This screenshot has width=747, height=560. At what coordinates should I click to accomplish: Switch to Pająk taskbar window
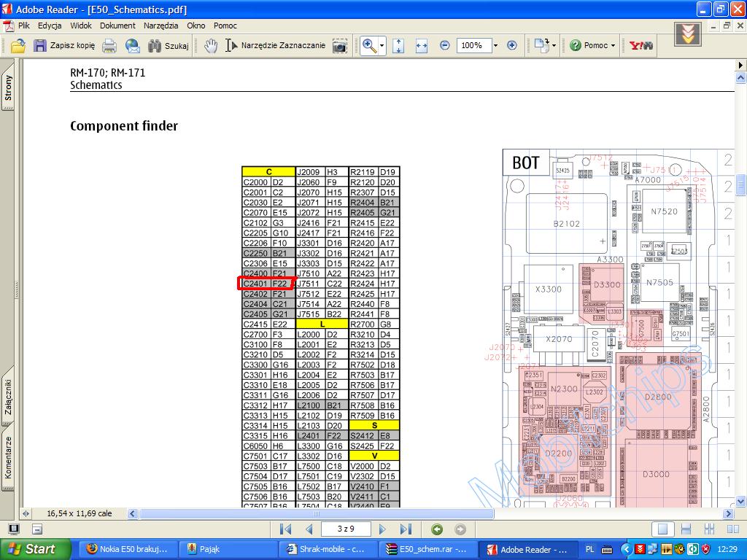pos(228,549)
